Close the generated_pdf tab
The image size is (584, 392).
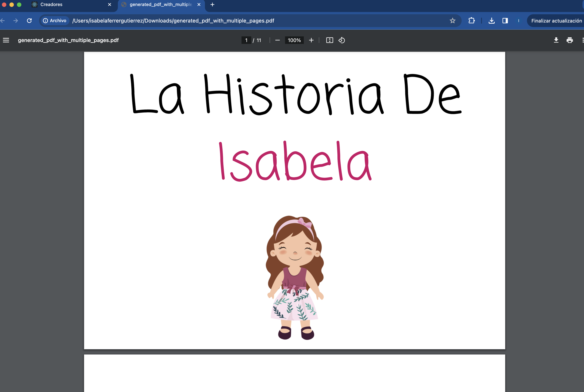click(x=199, y=5)
